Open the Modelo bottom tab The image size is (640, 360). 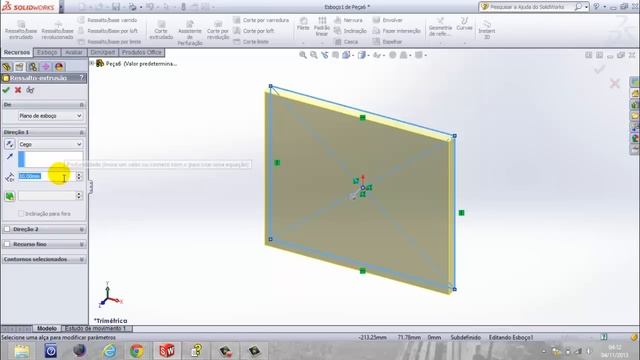click(x=47, y=328)
